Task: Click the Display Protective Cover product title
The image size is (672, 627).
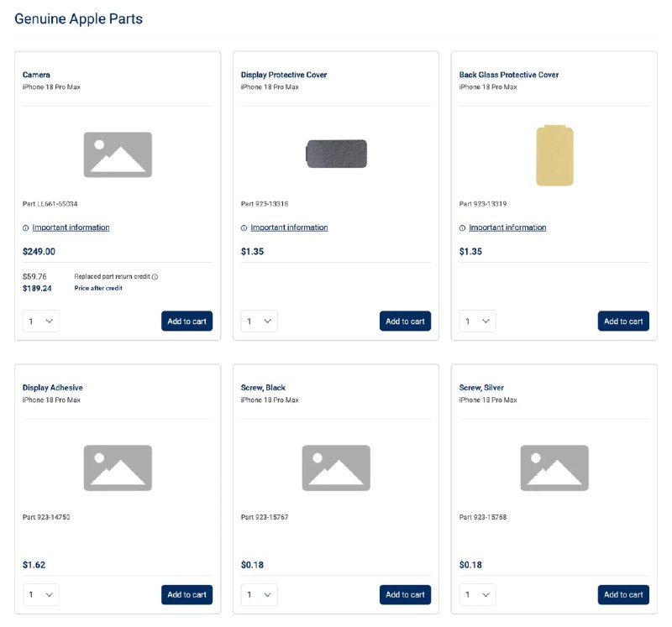Action: pyautogui.click(x=284, y=75)
